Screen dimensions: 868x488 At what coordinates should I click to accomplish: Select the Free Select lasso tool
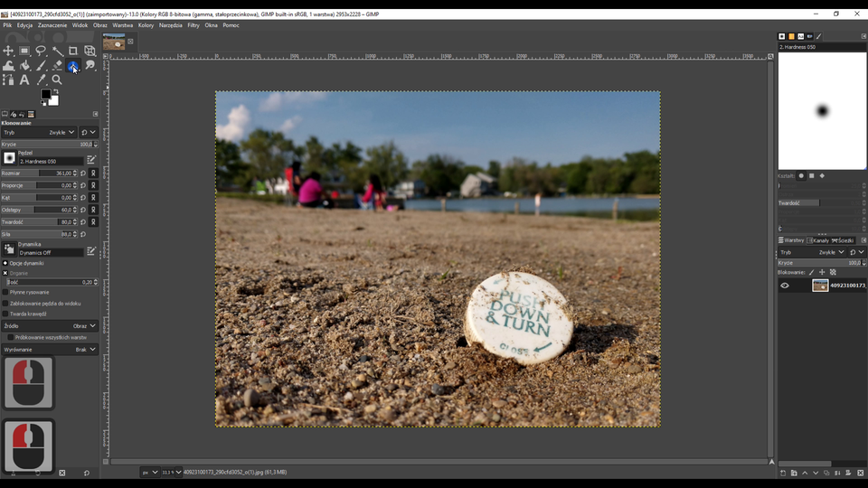coord(41,51)
